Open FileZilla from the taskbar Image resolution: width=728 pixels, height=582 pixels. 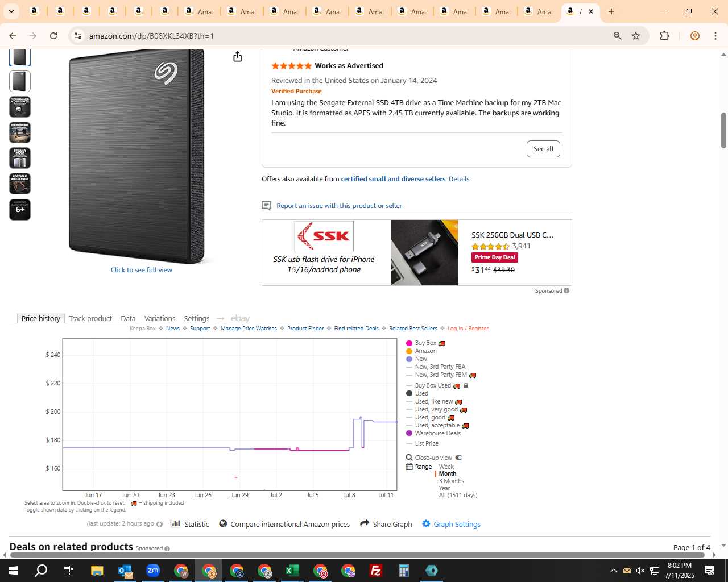pos(376,571)
